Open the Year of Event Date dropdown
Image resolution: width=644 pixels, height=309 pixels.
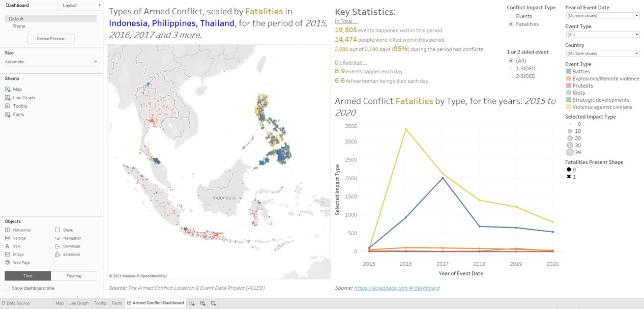[x=636, y=16]
